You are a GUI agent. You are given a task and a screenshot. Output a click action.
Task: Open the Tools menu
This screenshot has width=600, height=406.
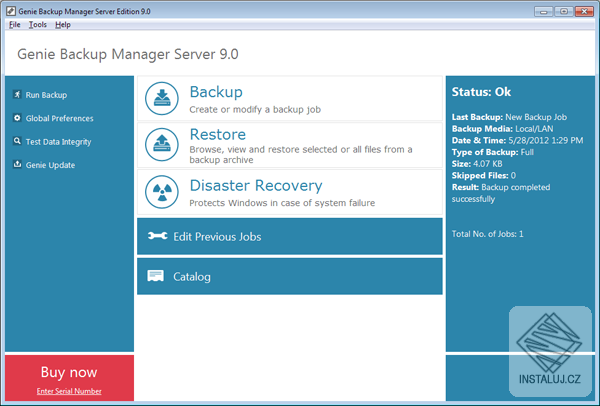point(38,24)
